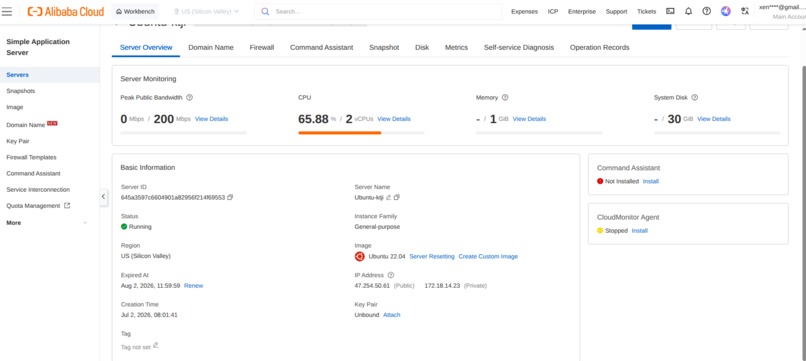Go to the Snapshot tab

(384, 47)
